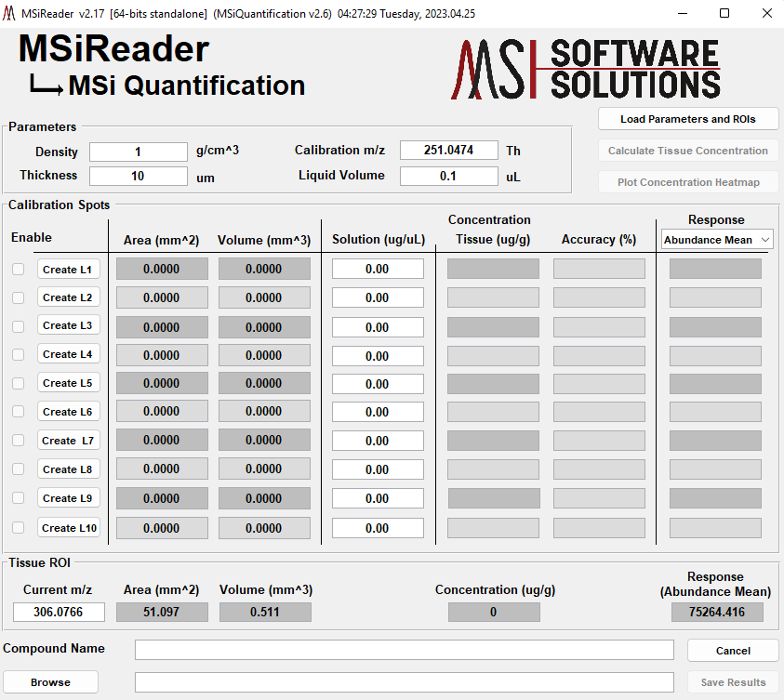The height and width of the screenshot is (700, 784).
Task: Open the Response Abundance Mean dropdown
Action: [716, 240]
